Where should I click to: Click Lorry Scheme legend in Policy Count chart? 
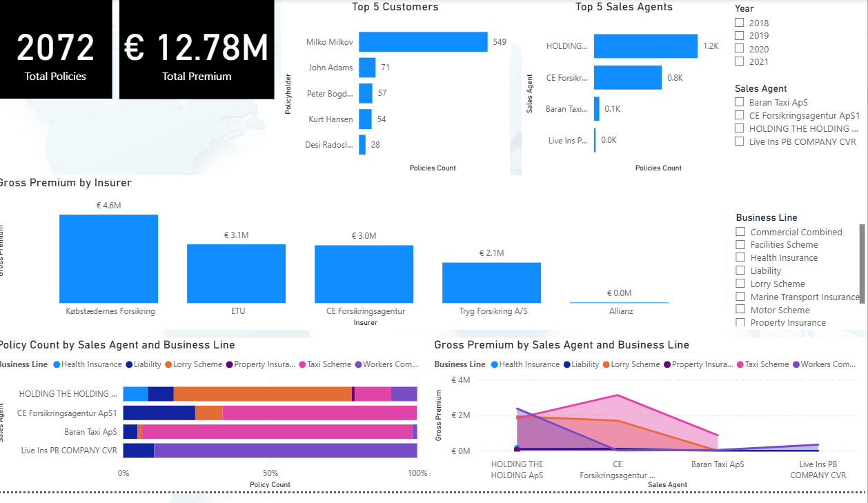click(x=193, y=364)
